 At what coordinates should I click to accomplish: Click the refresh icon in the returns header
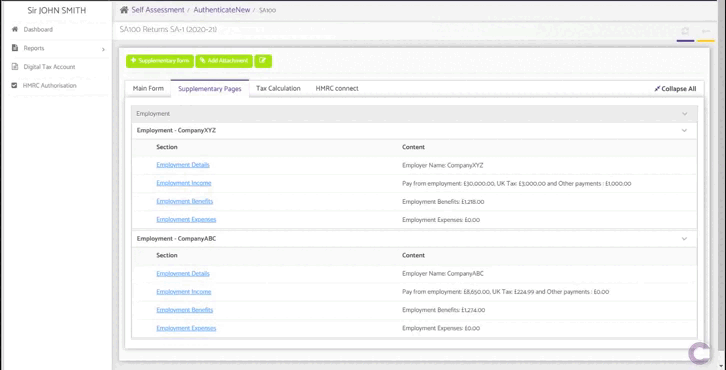(x=685, y=31)
